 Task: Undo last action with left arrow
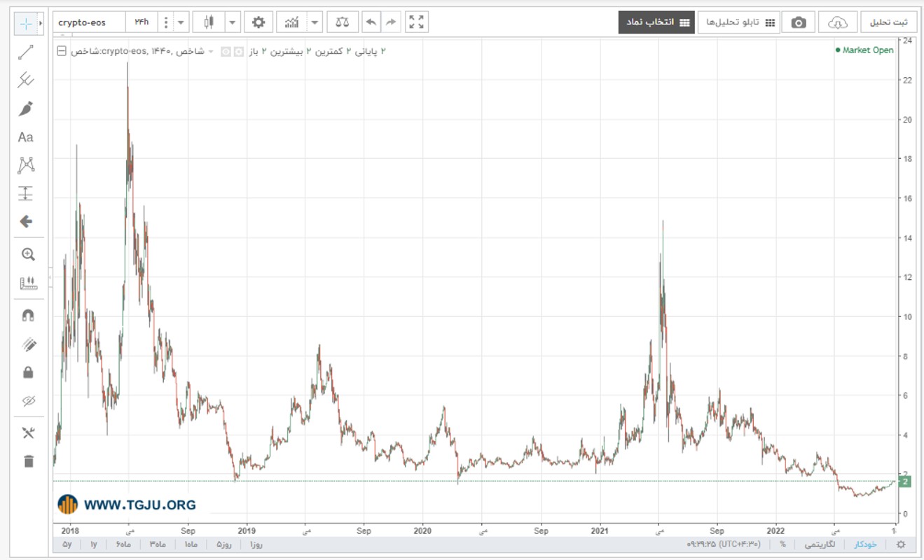[x=371, y=22]
